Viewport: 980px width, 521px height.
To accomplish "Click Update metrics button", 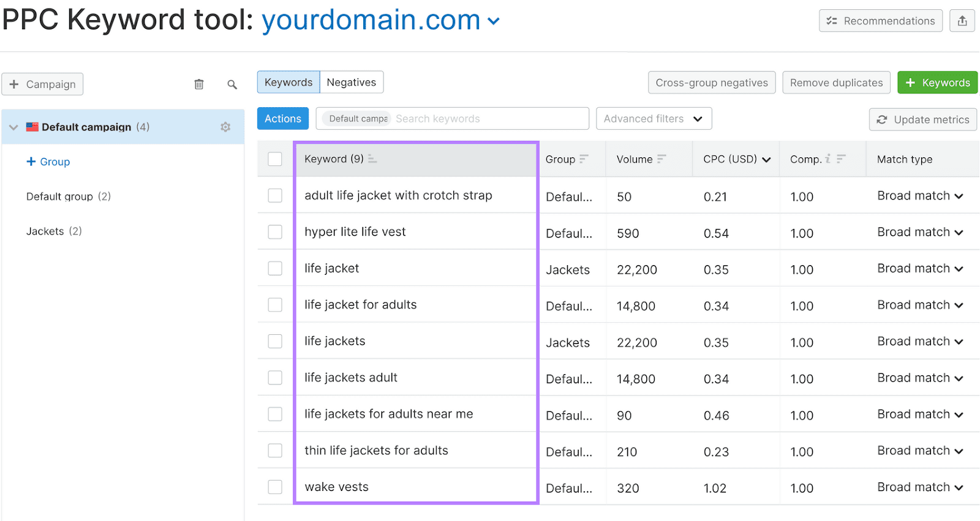I will (923, 119).
